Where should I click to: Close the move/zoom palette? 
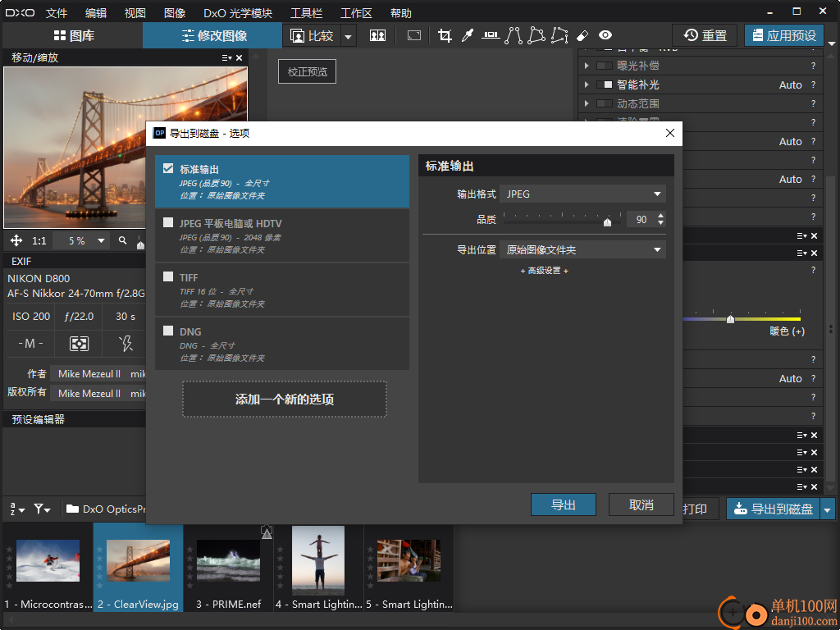tap(239, 58)
